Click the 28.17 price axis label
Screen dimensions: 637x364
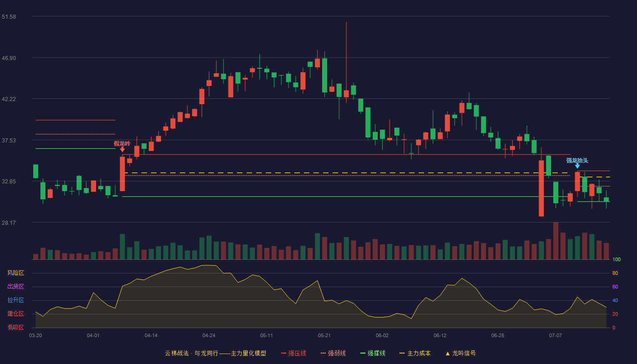pos(9,222)
